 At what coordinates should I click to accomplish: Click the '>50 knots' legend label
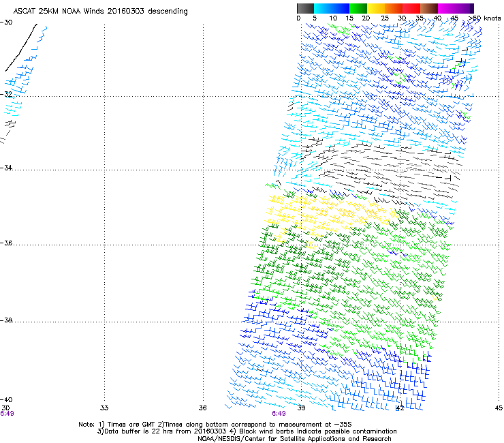pyautogui.click(x=484, y=18)
